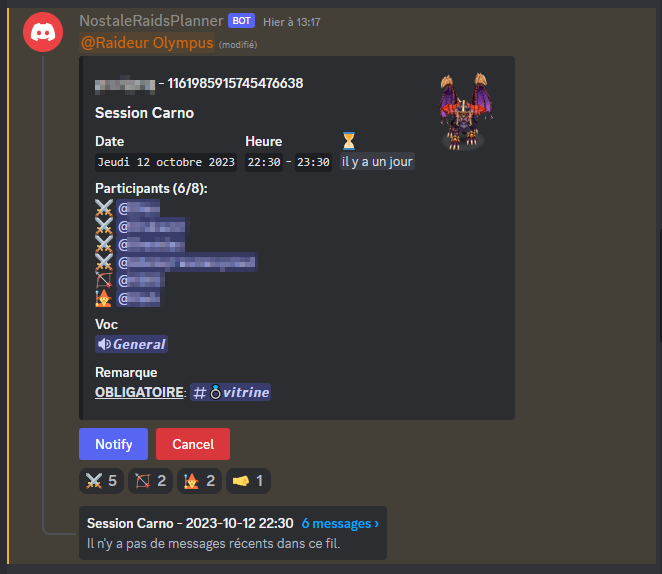Open the vitrine channel mention
662x574 pixels.
coord(231,392)
